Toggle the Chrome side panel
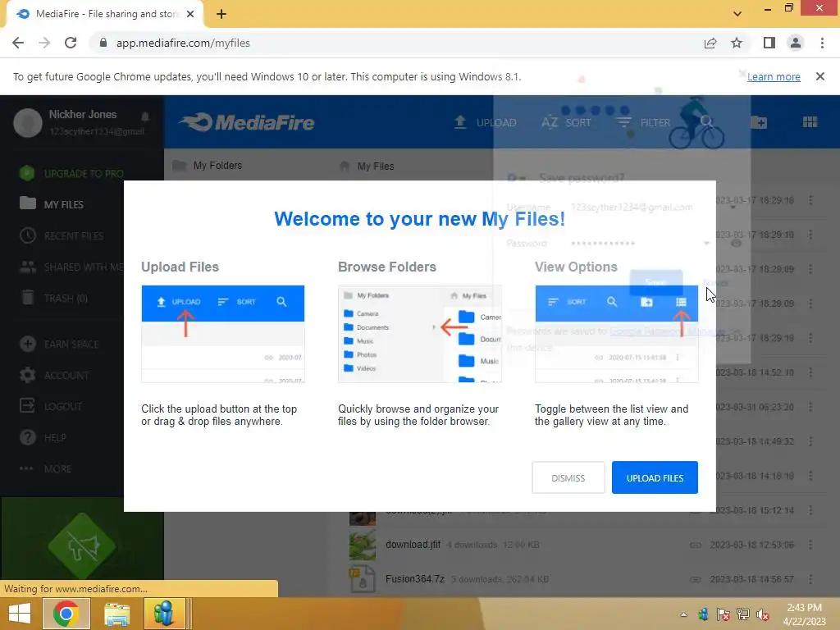 (769, 43)
